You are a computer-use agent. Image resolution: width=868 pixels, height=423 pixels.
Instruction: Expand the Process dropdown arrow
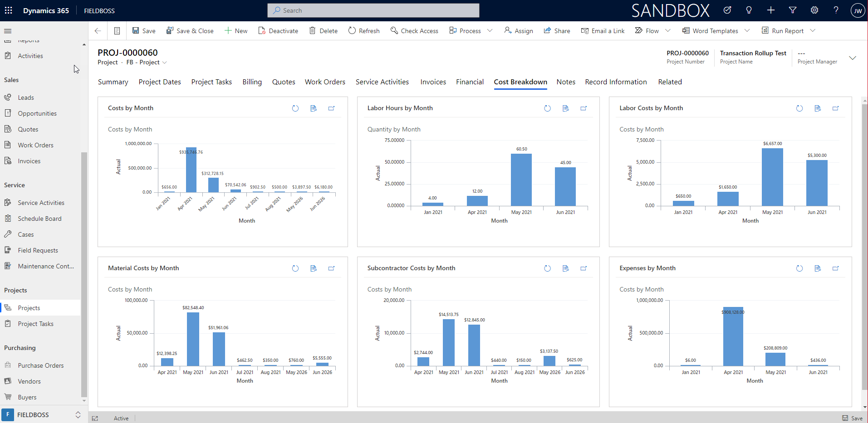(490, 31)
